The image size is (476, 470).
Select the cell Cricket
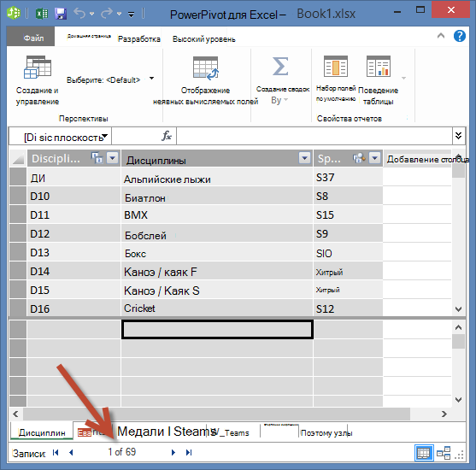[x=217, y=308]
